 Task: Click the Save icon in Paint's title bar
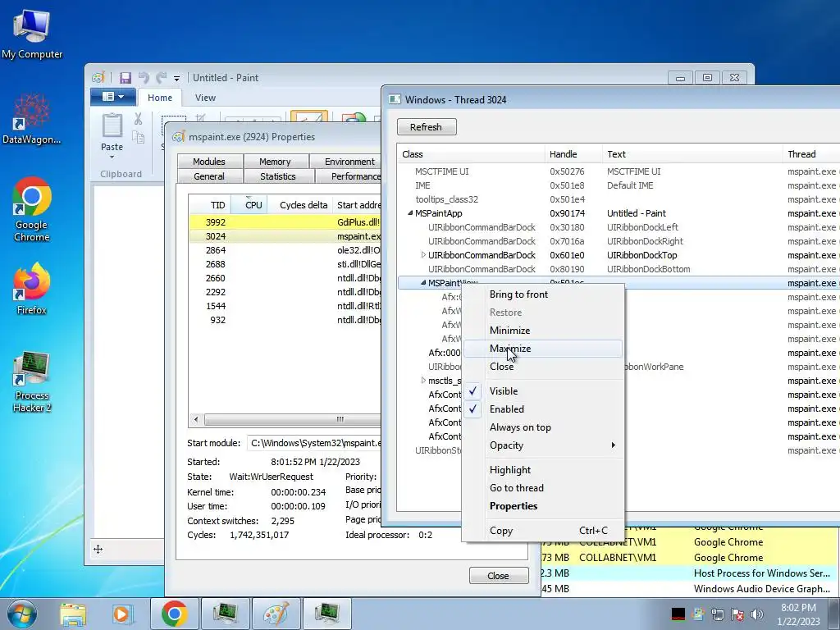pyautogui.click(x=126, y=78)
